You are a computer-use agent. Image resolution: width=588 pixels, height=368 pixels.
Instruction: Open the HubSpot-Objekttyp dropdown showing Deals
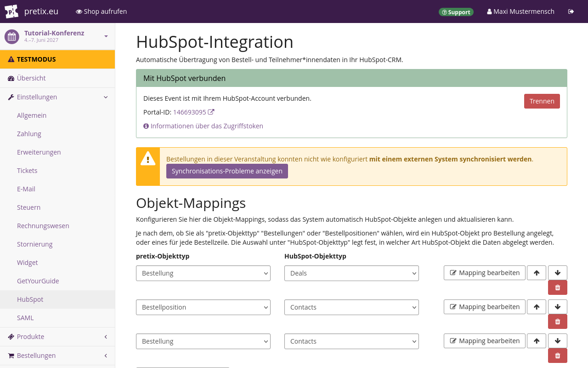351,273
